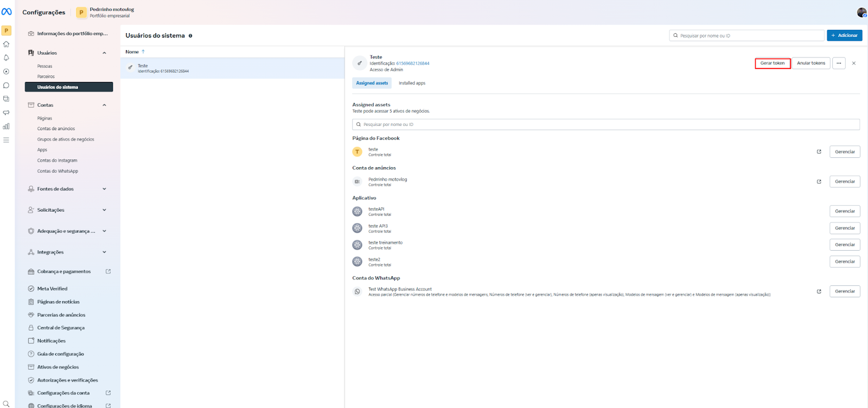The width and height of the screenshot is (868, 408).
Task: Expand Solicitações in the sidebar
Action: coord(104,210)
